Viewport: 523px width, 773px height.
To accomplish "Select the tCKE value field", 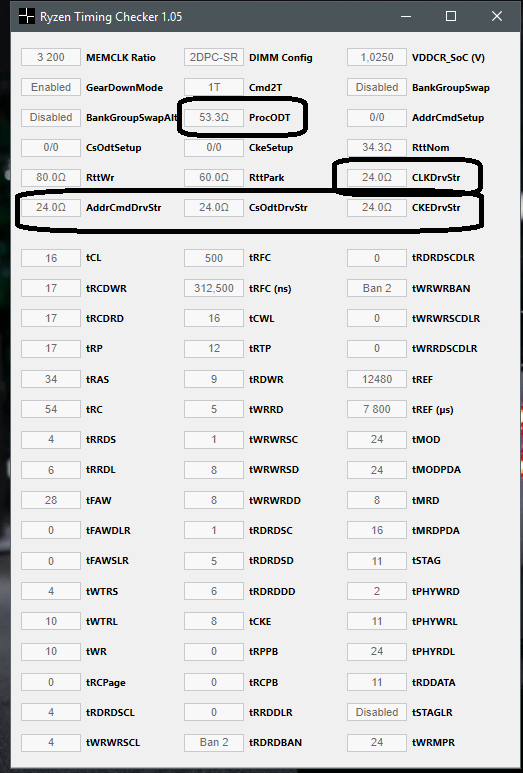I will (214, 621).
